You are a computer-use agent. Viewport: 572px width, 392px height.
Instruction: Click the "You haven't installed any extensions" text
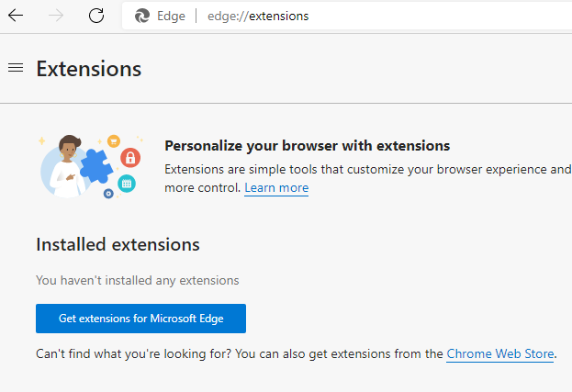click(137, 280)
